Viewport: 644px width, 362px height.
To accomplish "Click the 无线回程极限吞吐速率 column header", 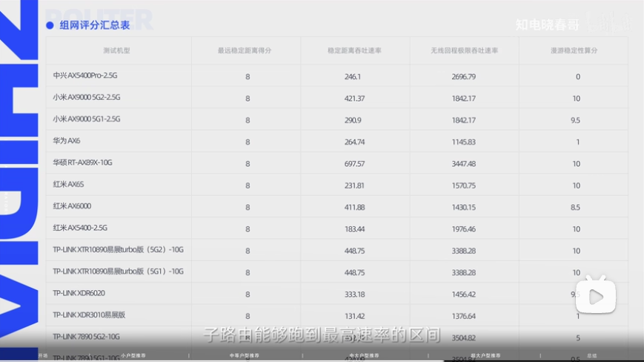I will [464, 50].
